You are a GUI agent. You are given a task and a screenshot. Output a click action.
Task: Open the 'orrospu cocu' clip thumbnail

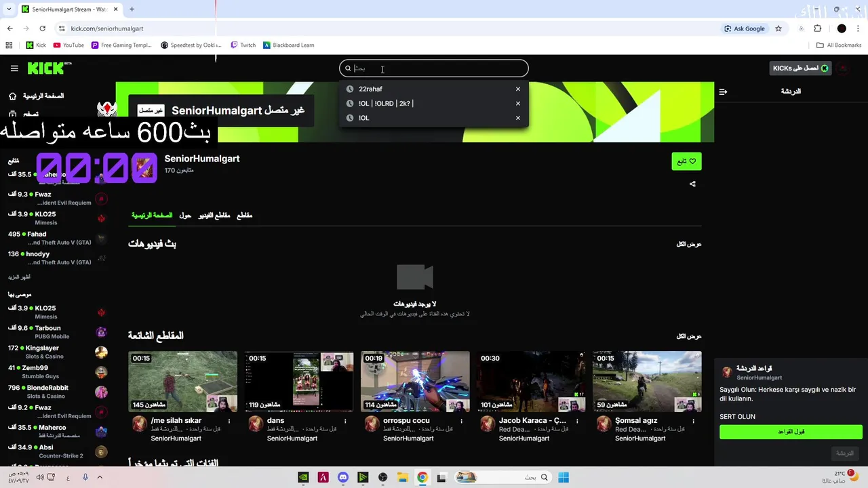pos(415,382)
